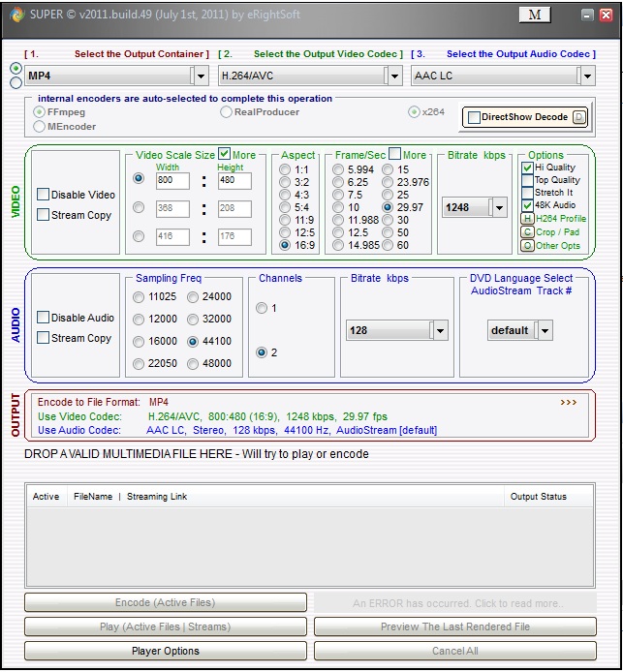The height and width of the screenshot is (672, 623).
Task: Select aspect ratio 1:1
Action: point(285,169)
